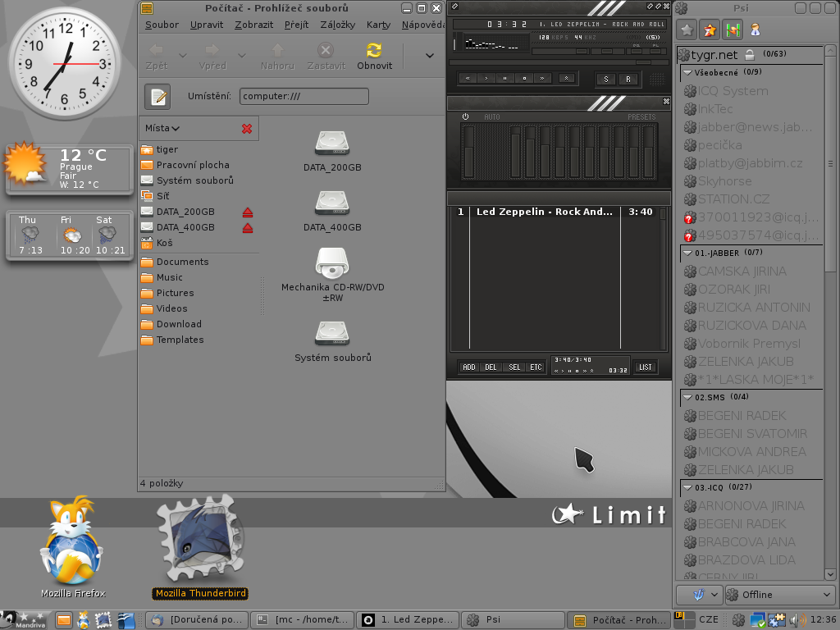This screenshot has height=630, width=840.
Task: Open the Mechanika CD-RW/DVD drive icon
Action: [x=332, y=263]
